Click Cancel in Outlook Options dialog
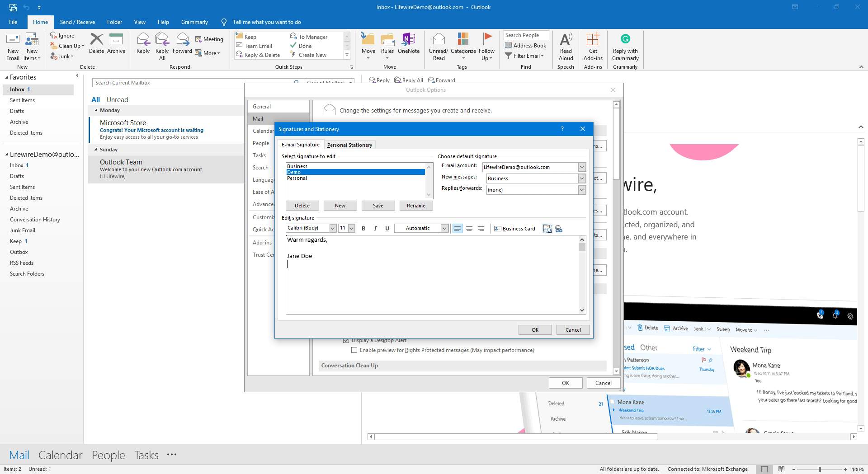Image resolution: width=868 pixels, height=474 pixels. (x=603, y=383)
